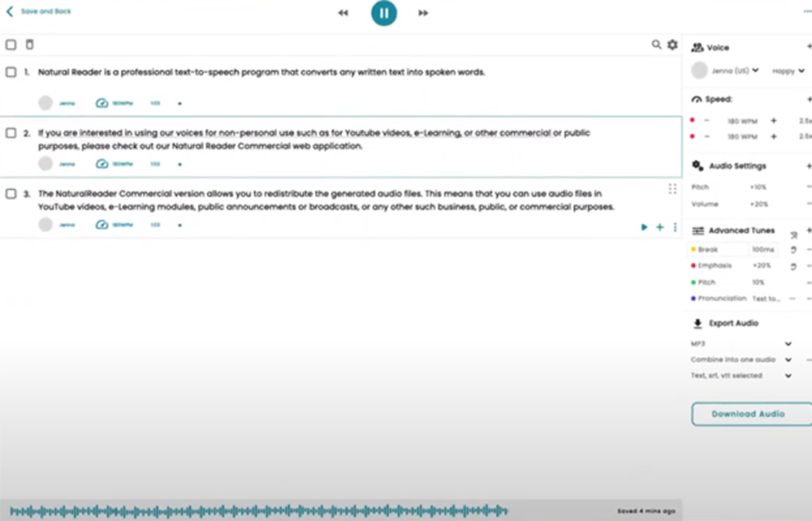812x521 pixels.
Task: Click the Save and Back link
Action: coord(46,11)
